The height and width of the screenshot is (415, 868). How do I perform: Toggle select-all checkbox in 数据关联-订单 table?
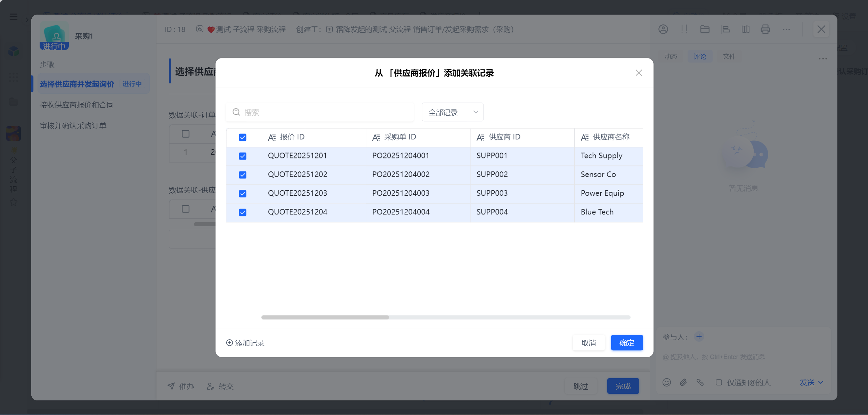click(x=186, y=134)
